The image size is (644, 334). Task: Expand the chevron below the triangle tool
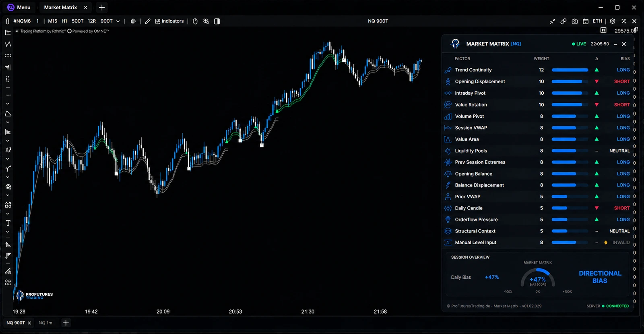point(8,122)
